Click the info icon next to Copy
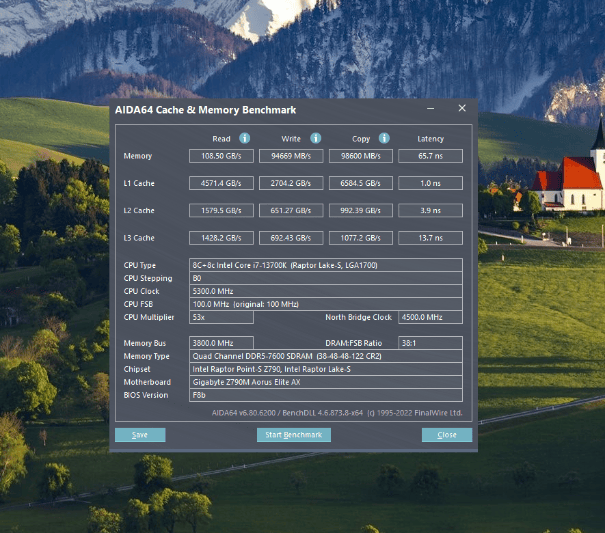605x533 pixels. (x=384, y=138)
